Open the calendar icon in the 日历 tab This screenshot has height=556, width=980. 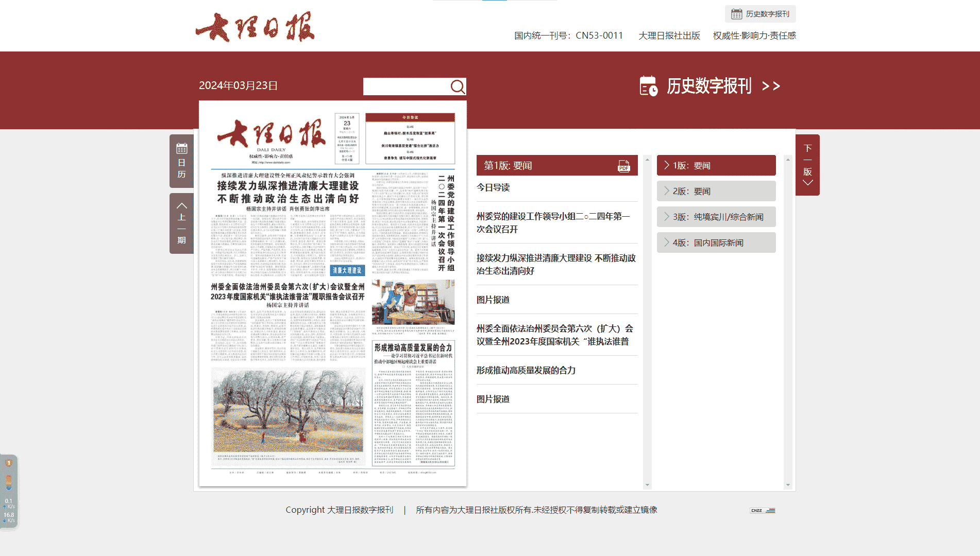coord(181,149)
